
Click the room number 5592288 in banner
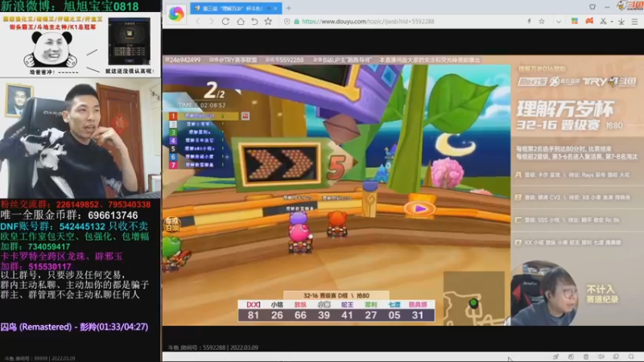tap(291, 60)
